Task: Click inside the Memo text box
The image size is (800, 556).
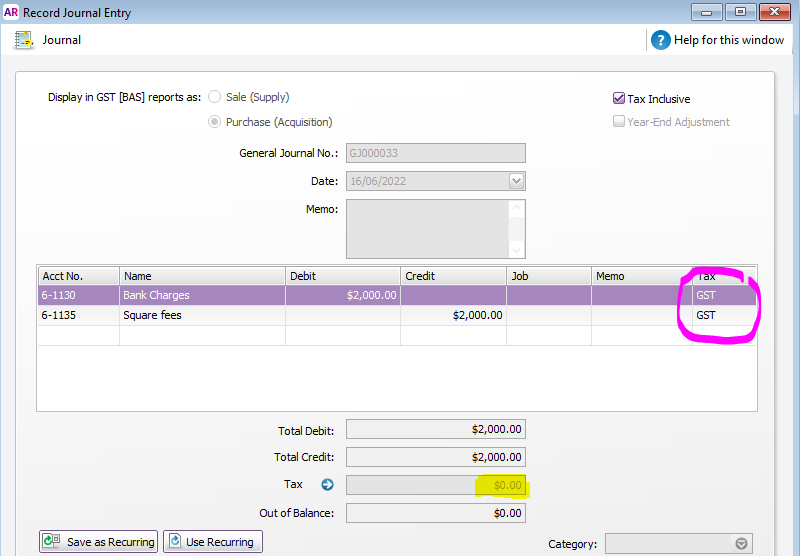Action: (427, 229)
